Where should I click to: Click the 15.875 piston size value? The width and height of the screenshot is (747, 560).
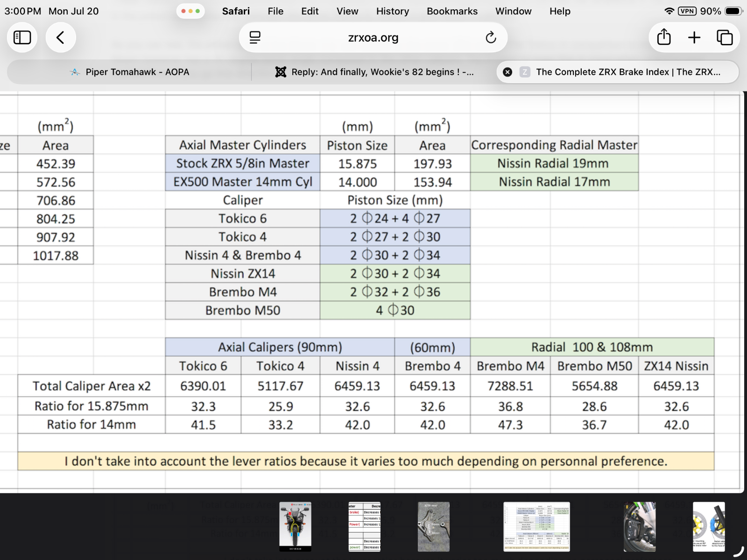(358, 164)
